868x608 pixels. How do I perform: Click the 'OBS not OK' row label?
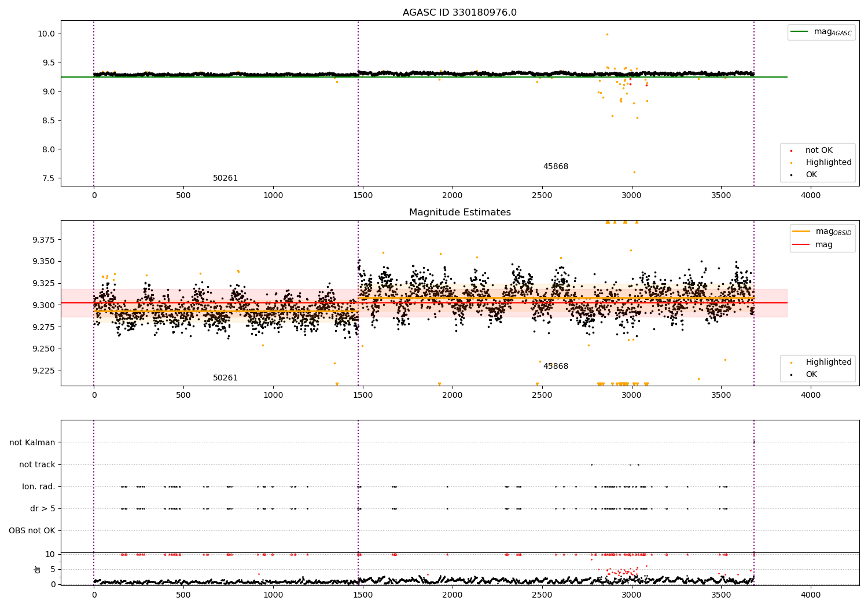tap(32, 531)
